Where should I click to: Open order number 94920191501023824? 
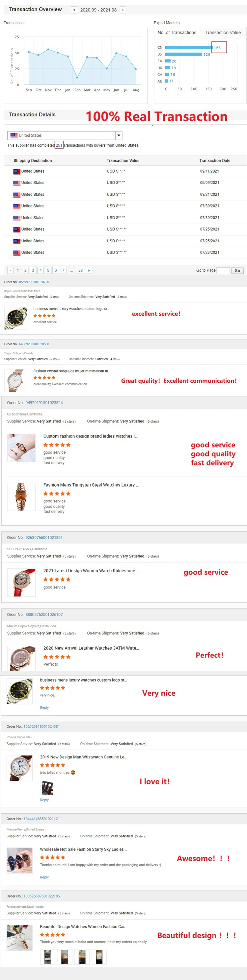[44, 402]
